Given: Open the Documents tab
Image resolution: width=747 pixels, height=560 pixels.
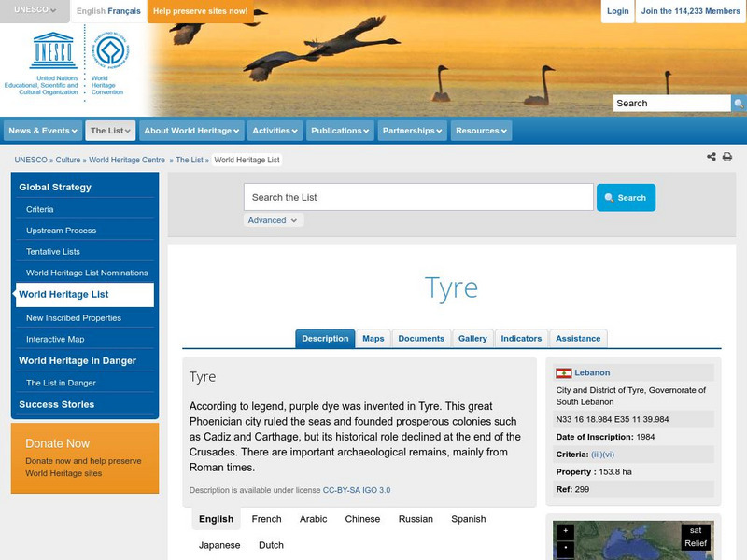Looking at the screenshot, I should (x=421, y=339).
